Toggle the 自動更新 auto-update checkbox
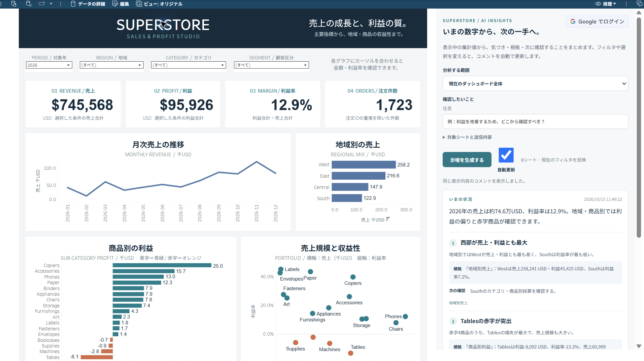Viewport: 644px width, 361px height. 506,155
